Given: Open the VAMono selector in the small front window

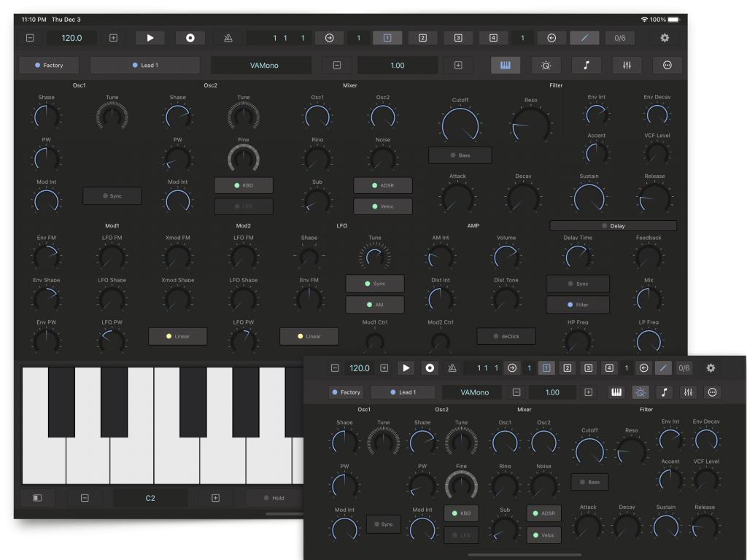Looking at the screenshot, I should coord(471,392).
